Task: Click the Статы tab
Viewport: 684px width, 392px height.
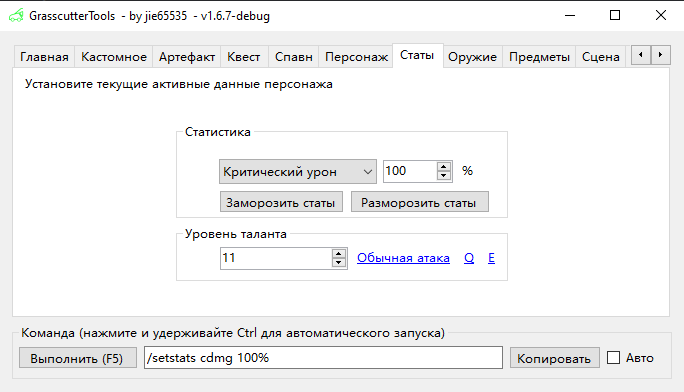Action: [x=417, y=55]
